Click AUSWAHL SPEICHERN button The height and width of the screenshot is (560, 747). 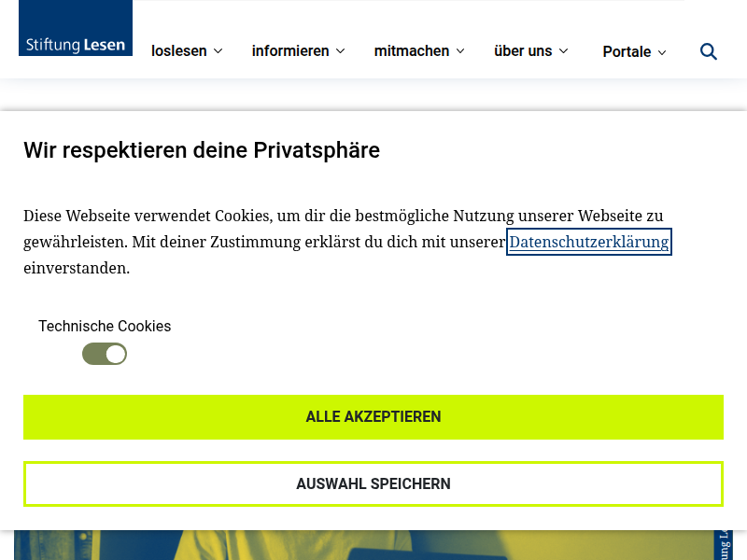click(x=373, y=483)
